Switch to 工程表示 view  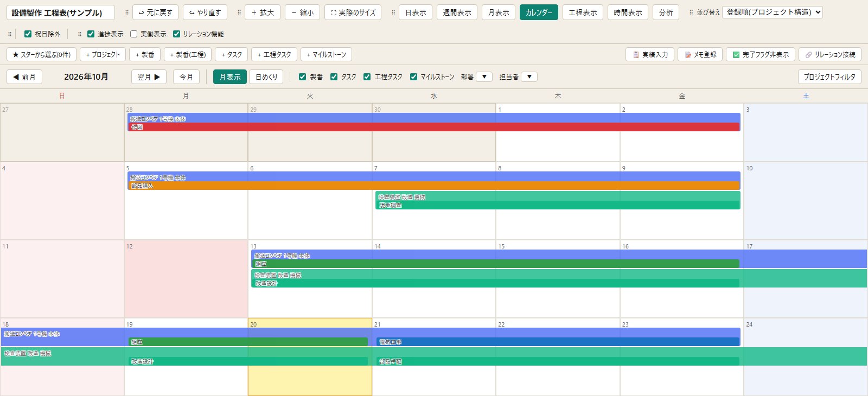tap(583, 12)
